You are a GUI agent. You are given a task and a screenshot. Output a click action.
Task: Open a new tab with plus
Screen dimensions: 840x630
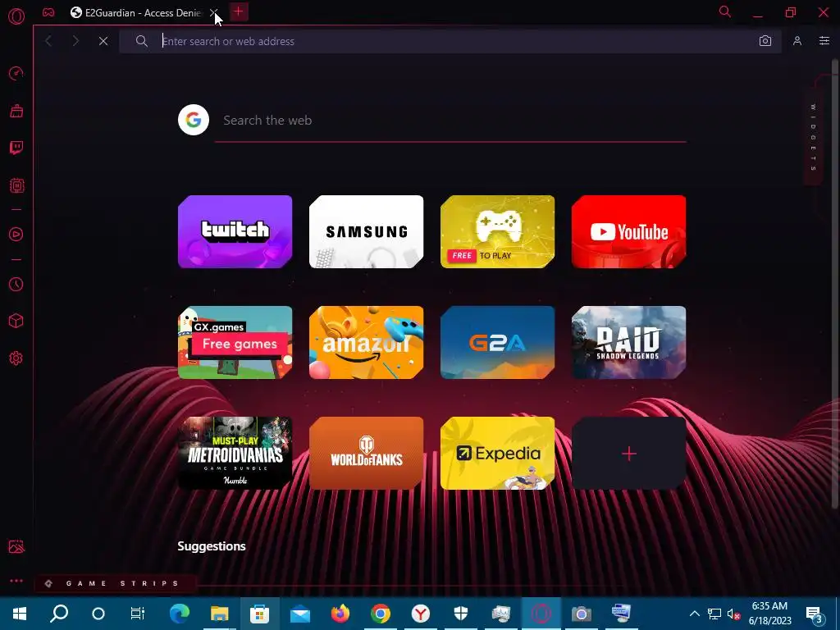pos(239,11)
